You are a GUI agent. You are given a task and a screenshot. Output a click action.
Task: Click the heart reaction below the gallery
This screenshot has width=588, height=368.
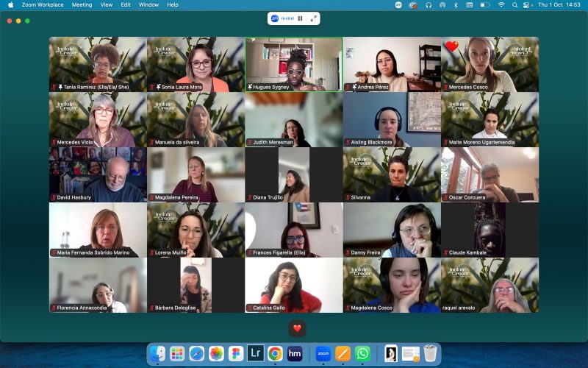(297, 328)
